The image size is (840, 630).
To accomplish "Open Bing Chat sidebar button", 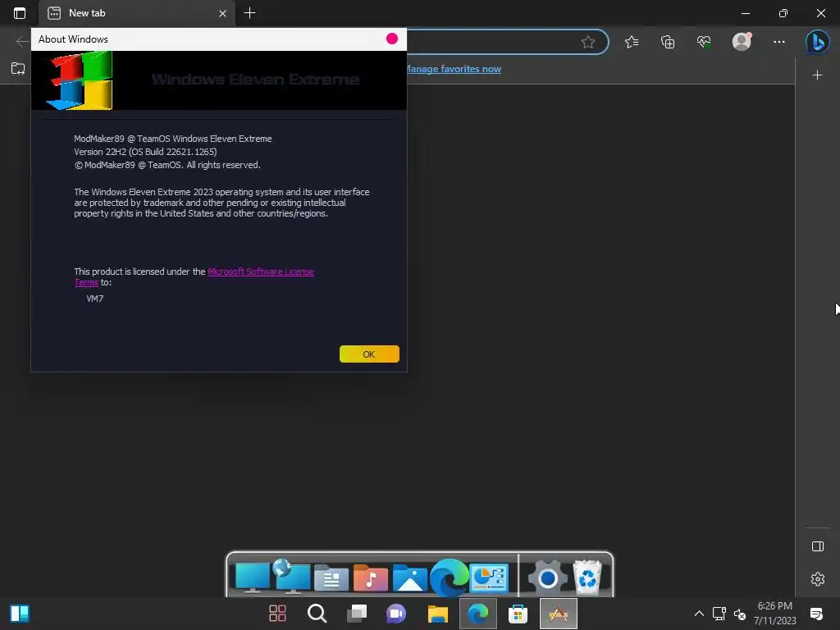I will [818, 42].
